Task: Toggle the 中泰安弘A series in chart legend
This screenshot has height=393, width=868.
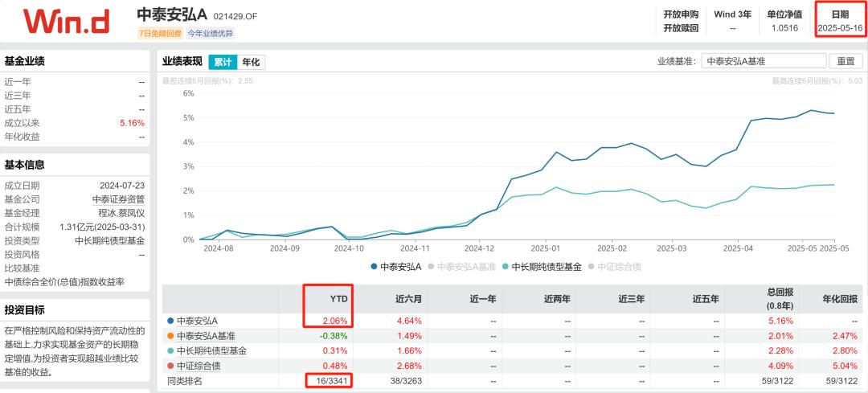Action: coord(395,267)
